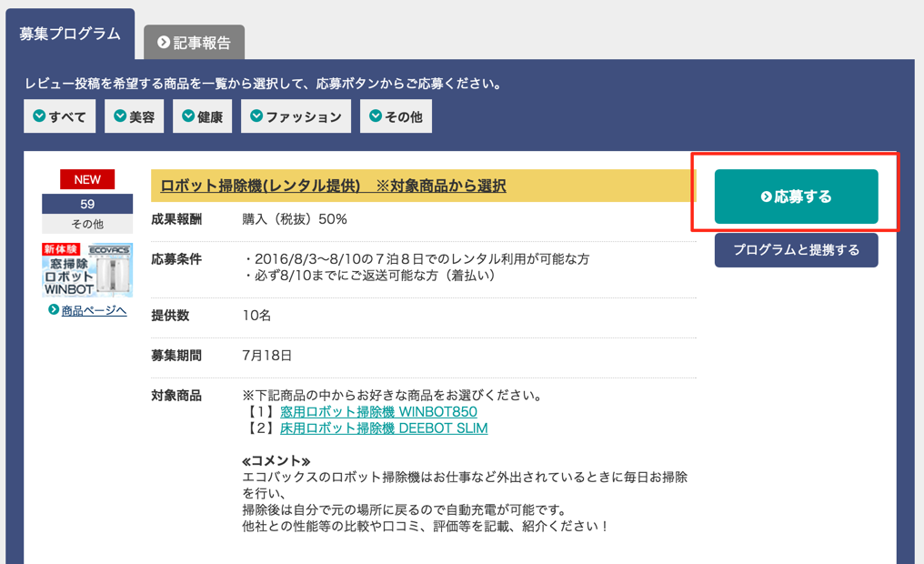Click the プログラムと提携する button
The height and width of the screenshot is (564, 924).
tap(796, 250)
